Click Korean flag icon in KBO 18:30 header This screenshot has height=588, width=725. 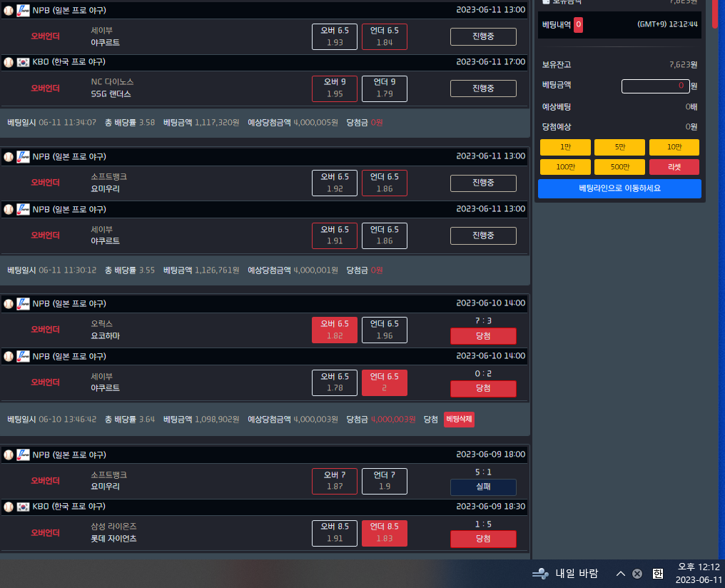click(x=23, y=507)
